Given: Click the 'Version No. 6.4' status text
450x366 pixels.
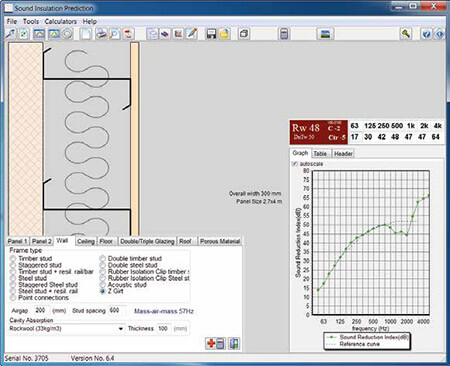Looking at the screenshot, I should pyautogui.click(x=92, y=358).
